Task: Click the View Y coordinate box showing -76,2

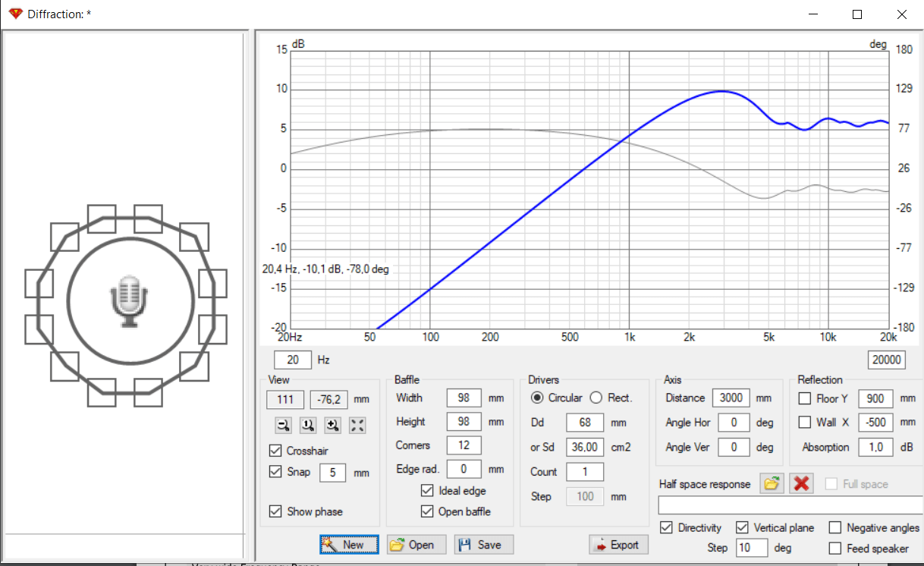Action: point(329,400)
